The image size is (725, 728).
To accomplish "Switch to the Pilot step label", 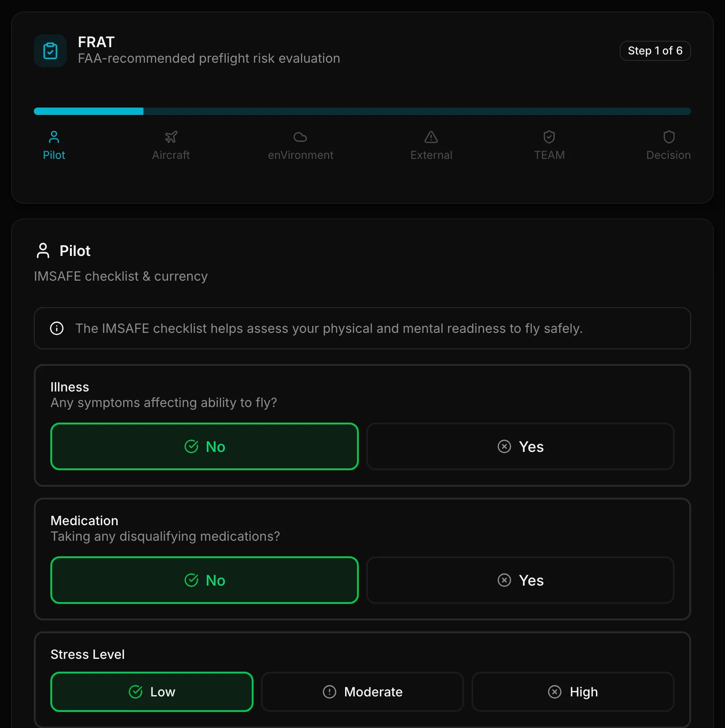I will coord(54,155).
